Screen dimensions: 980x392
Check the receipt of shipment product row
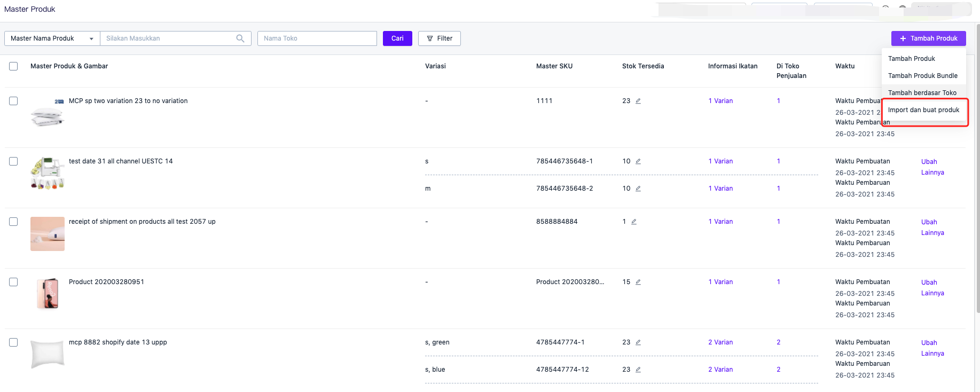click(13, 222)
